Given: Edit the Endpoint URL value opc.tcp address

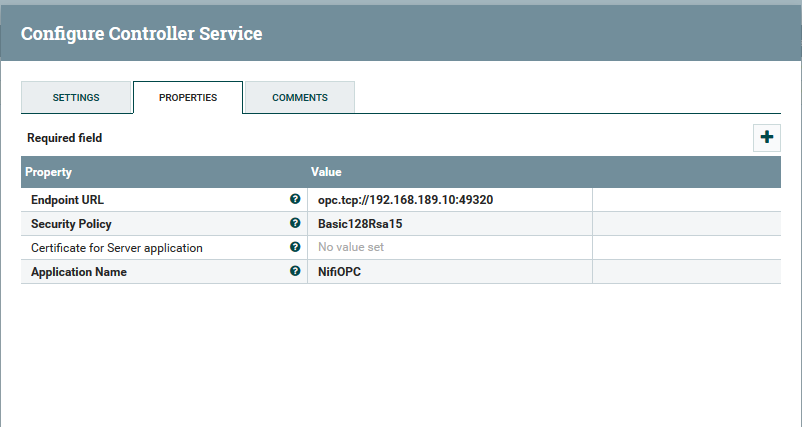Looking at the screenshot, I should click(x=398, y=200).
